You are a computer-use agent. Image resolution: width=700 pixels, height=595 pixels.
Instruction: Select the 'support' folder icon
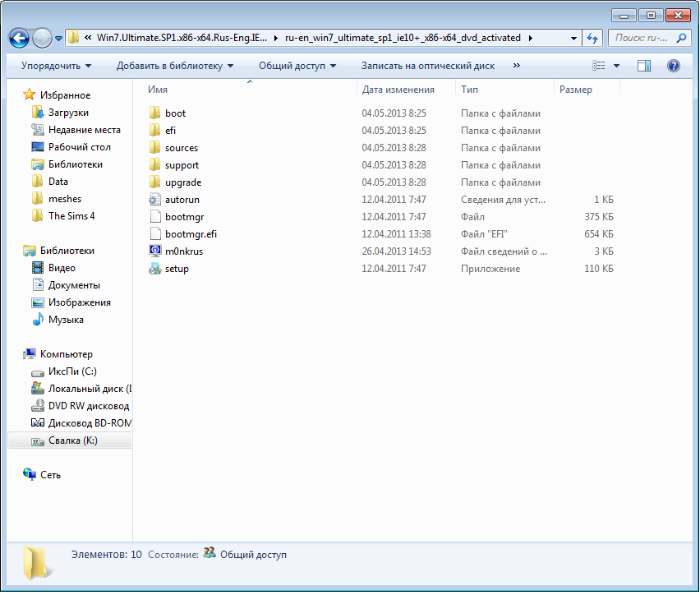coord(155,165)
